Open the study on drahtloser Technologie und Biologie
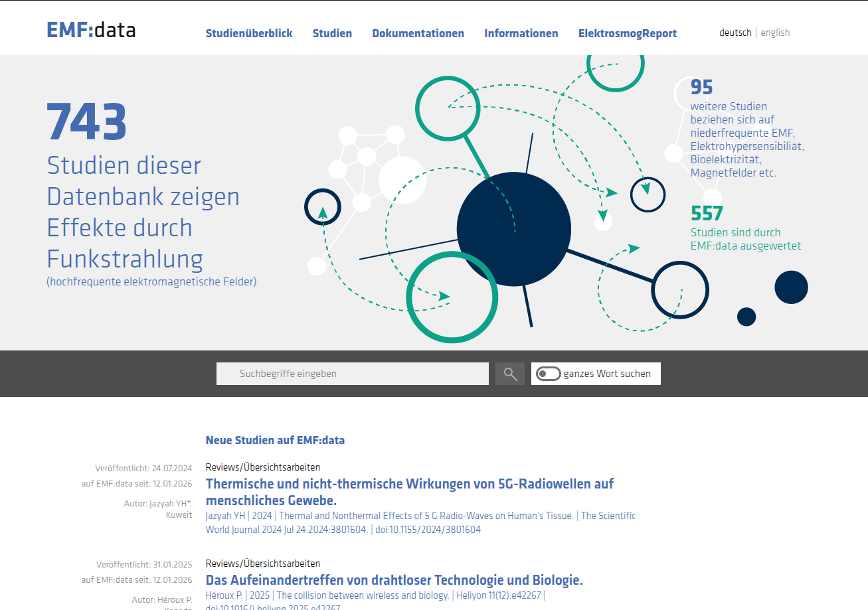This screenshot has height=610, width=868. tap(394, 580)
